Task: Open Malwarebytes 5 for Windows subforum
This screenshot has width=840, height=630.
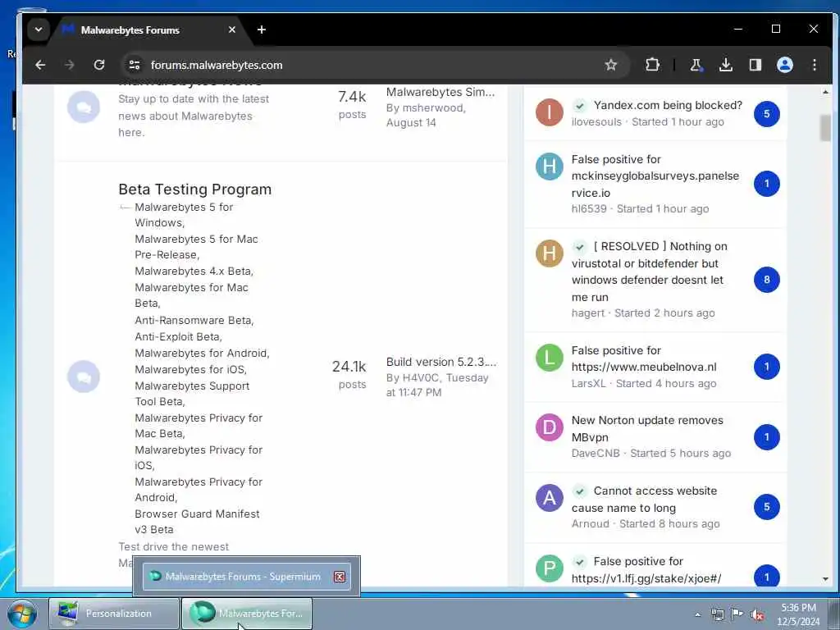Action: [184, 214]
